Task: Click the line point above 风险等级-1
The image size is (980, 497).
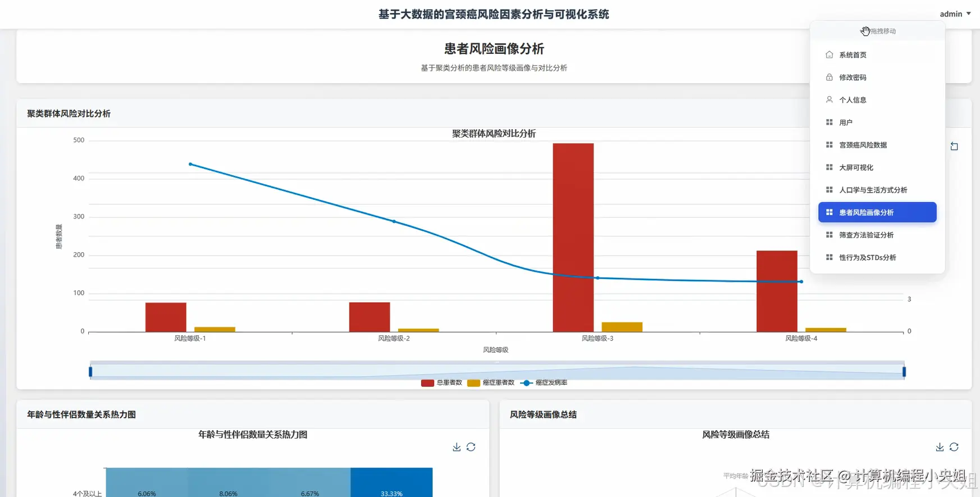Action: [190, 164]
